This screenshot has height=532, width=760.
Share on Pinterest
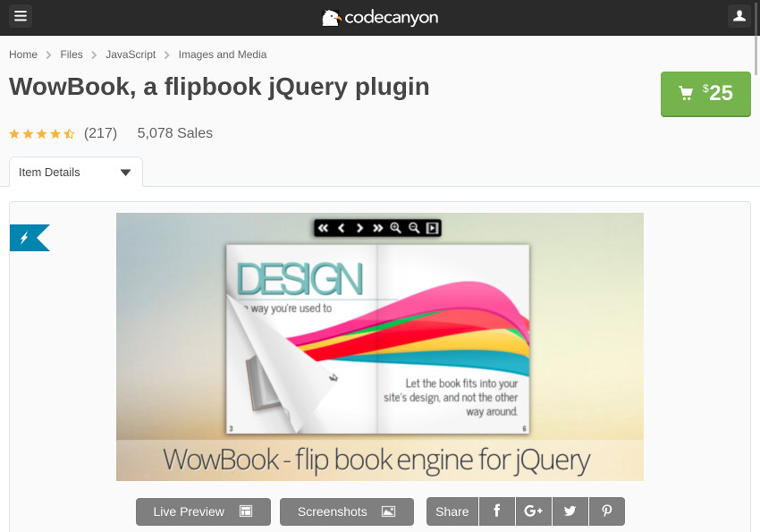tap(607, 511)
